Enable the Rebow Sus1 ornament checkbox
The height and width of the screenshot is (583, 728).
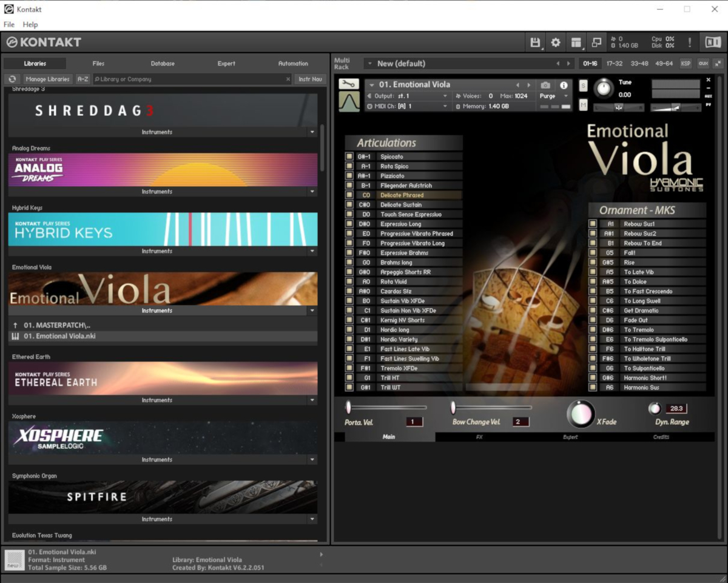[593, 224]
